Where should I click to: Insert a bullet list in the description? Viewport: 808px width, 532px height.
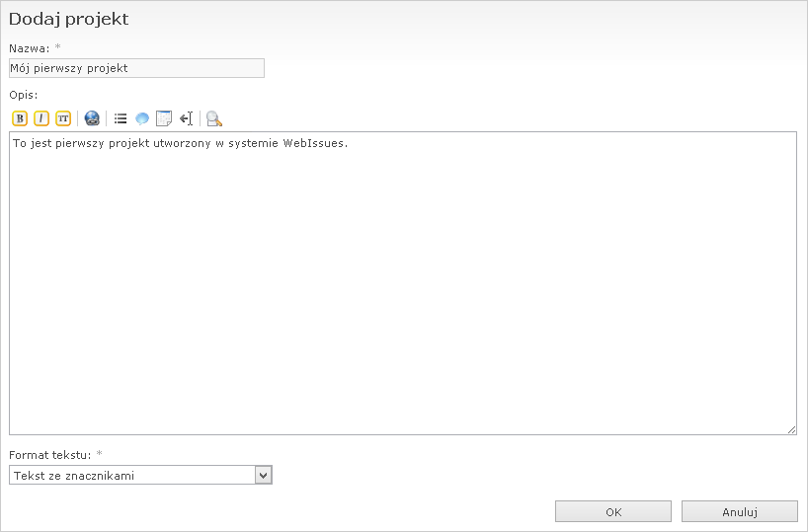coord(121,118)
